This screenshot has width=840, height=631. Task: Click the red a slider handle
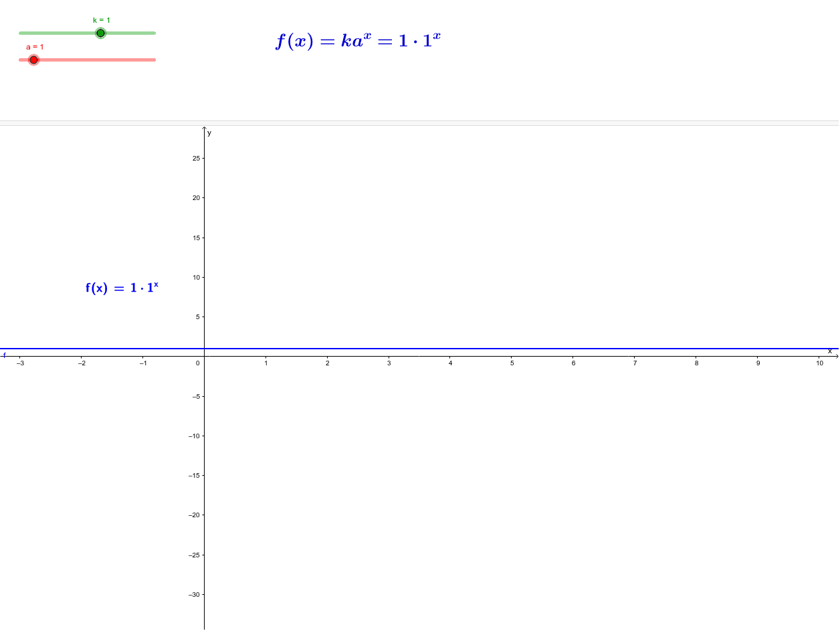point(34,60)
